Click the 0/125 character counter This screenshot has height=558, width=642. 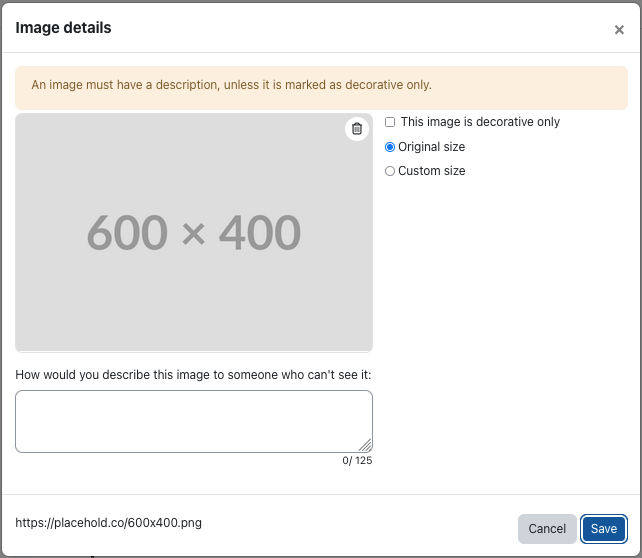357,461
